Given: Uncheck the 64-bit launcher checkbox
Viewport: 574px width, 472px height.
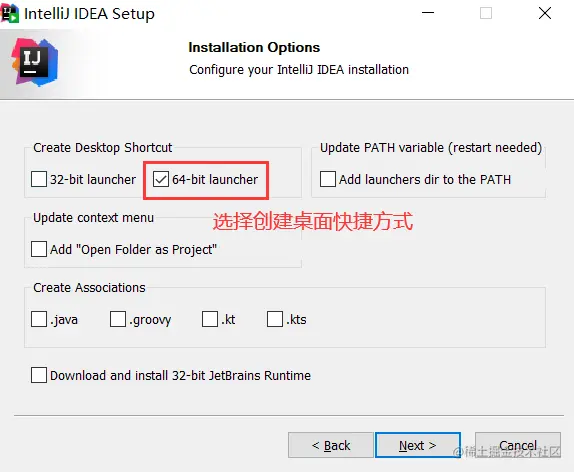Looking at the screenshot, I should click(x=161, y=179).
